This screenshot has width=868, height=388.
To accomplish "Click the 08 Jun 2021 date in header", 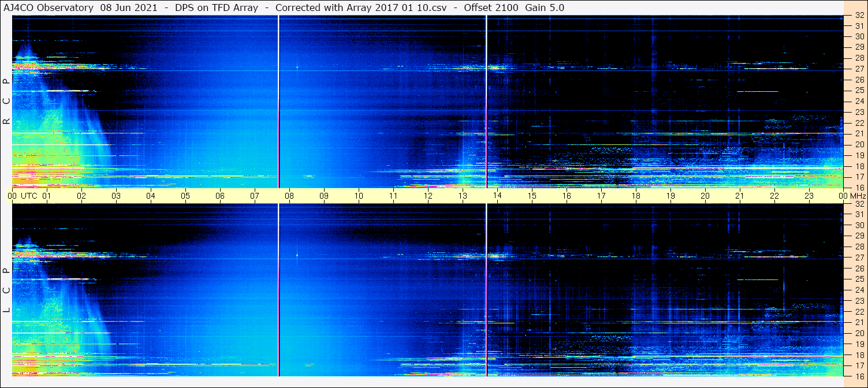I will 128,8.
